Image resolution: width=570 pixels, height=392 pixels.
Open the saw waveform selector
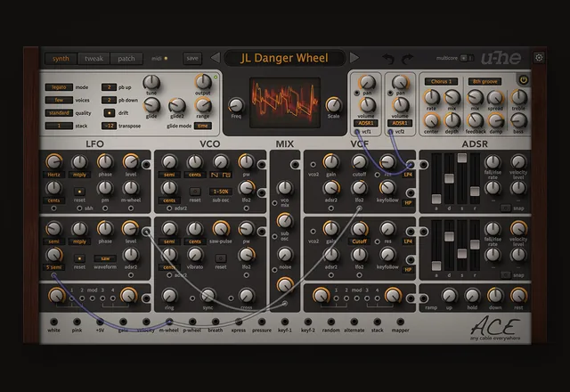(105, 258)
